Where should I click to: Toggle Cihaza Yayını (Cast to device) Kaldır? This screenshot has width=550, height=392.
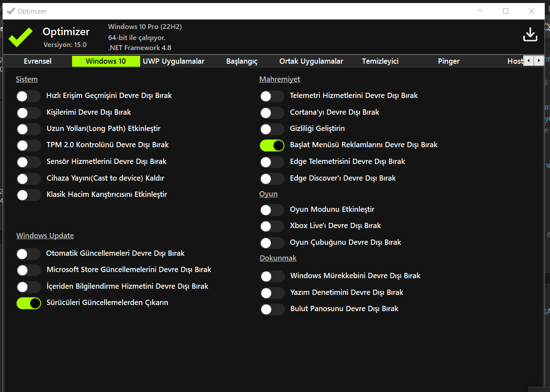(x=29, y=178)
